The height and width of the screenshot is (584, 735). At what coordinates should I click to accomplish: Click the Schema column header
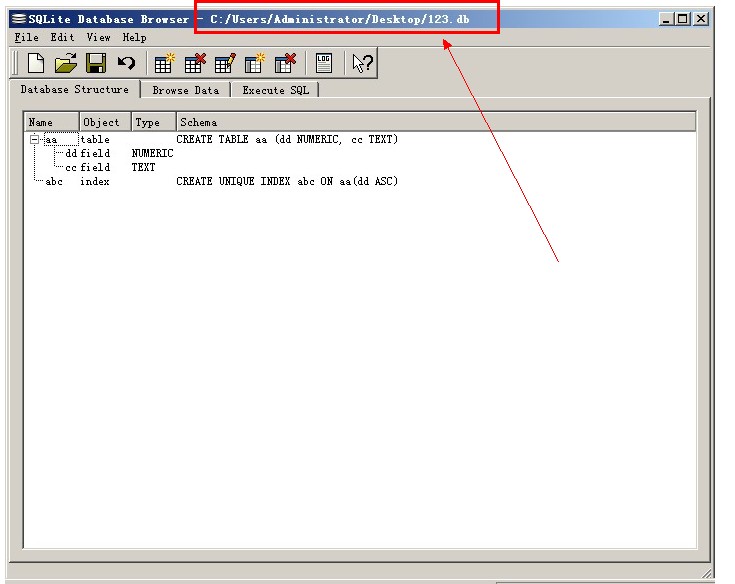(x=198, y=122)
